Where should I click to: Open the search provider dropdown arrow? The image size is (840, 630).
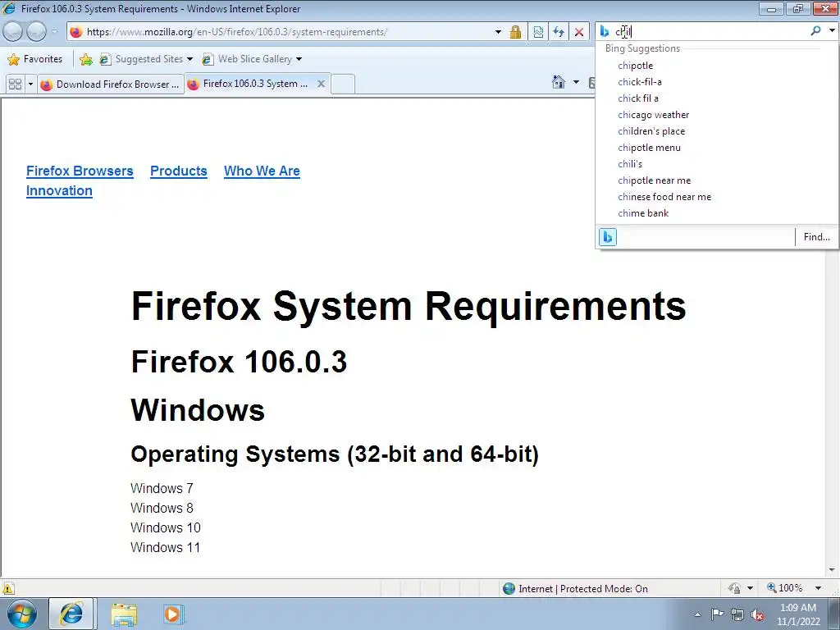pos(832,31)
